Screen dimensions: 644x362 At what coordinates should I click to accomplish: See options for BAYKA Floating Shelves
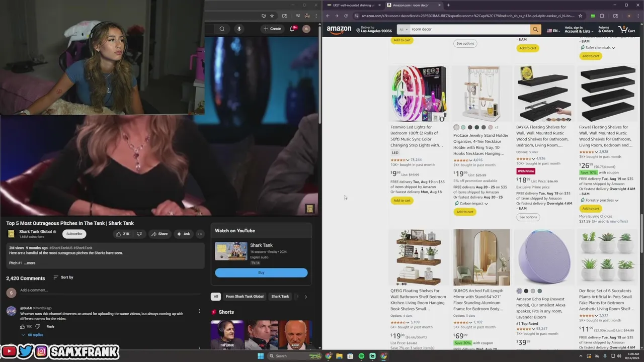[528, 217]
